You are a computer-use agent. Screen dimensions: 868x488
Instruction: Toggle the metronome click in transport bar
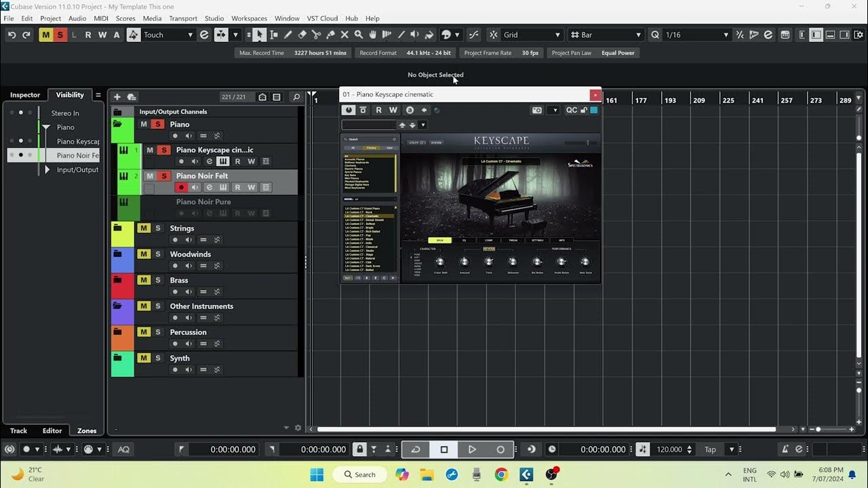pyautogui.click(x=785, y=449)
